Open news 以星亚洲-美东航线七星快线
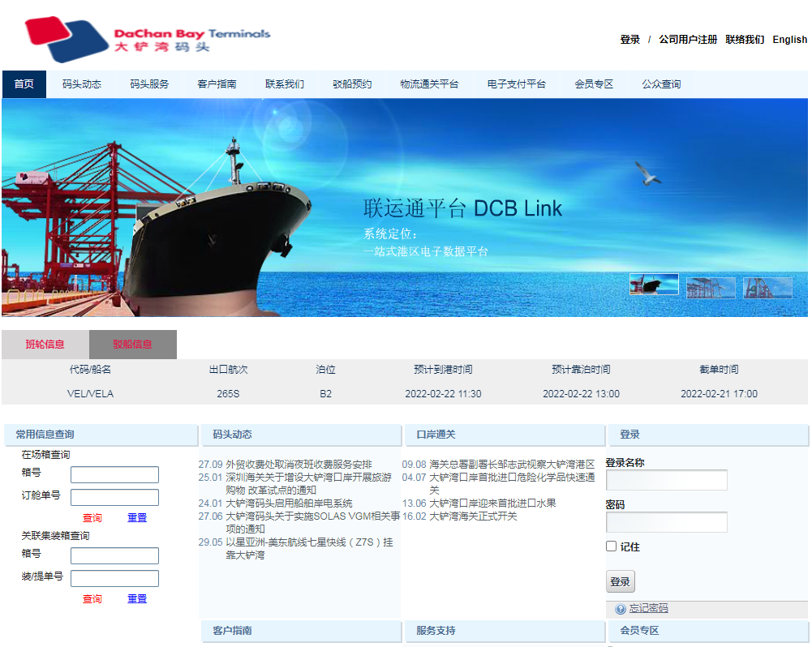The width and height of the screenshot is (812, 647). (x=309, y=548)
